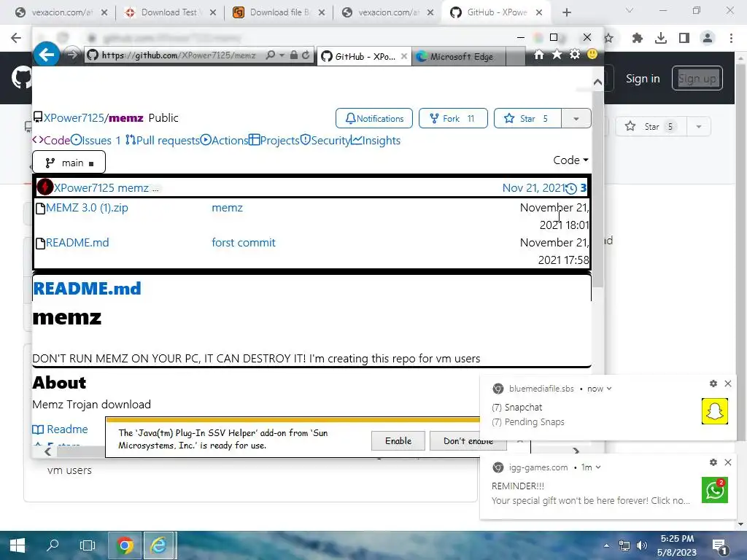This screenshot has width=747, height=560.
Task: Expand Star dropdown on Chrome GitHub page
Action: [699, 127]
